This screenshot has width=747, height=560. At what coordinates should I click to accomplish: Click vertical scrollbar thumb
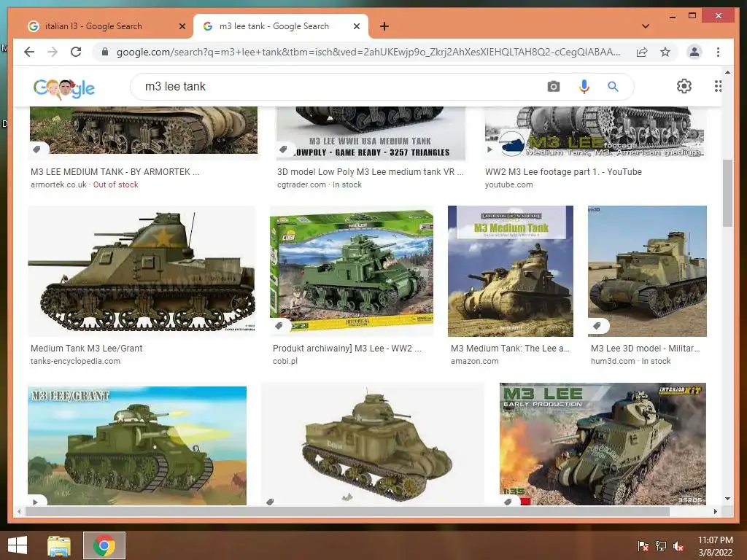coord(727,192)
